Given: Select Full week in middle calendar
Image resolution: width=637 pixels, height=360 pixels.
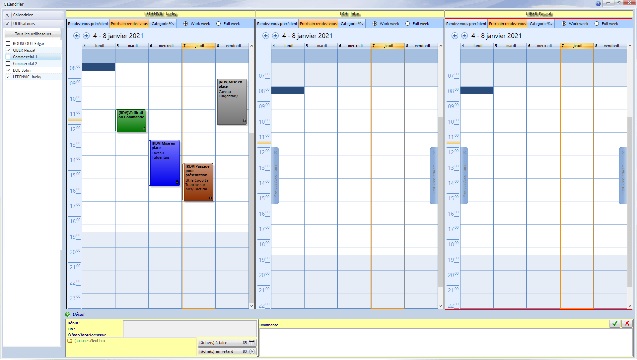Looking at the screenshot, I should (417, 24).
